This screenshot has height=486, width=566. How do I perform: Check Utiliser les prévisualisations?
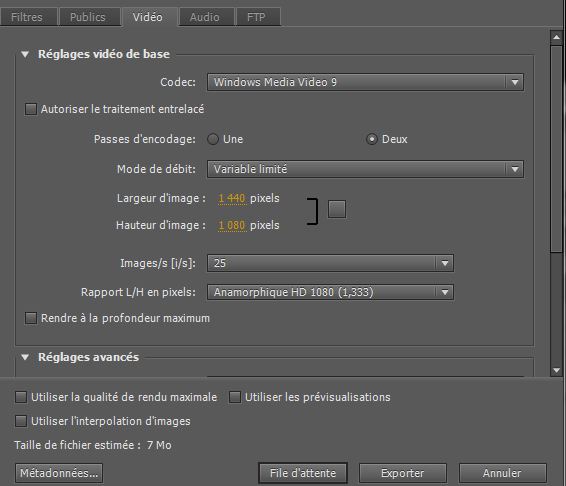coord(235,397)
